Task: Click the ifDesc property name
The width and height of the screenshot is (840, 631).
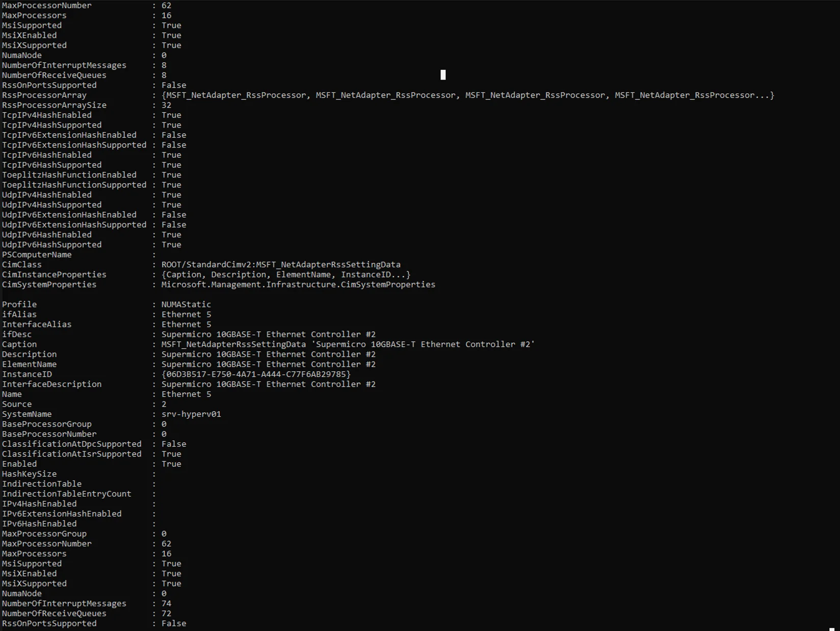Action: [17, 334]
